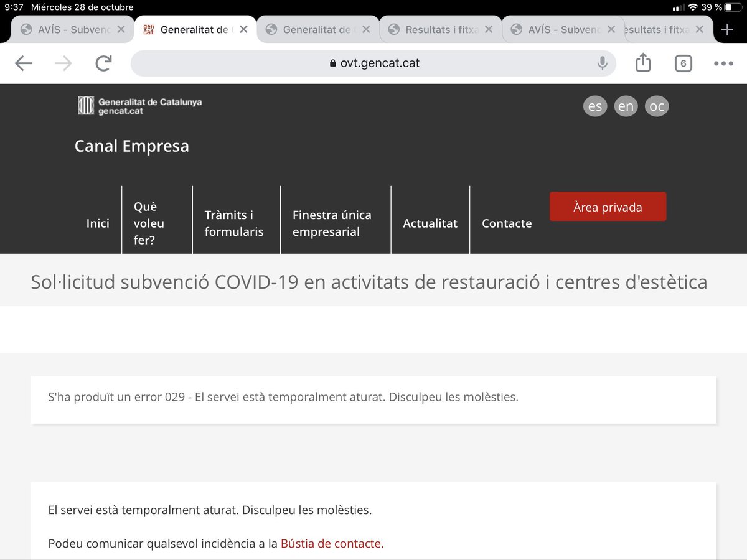Switch to the first AVÍS - Subvenc tab
Image resolution: width=747 pixels, height=560 pixels.
click(x=72, y=29)
